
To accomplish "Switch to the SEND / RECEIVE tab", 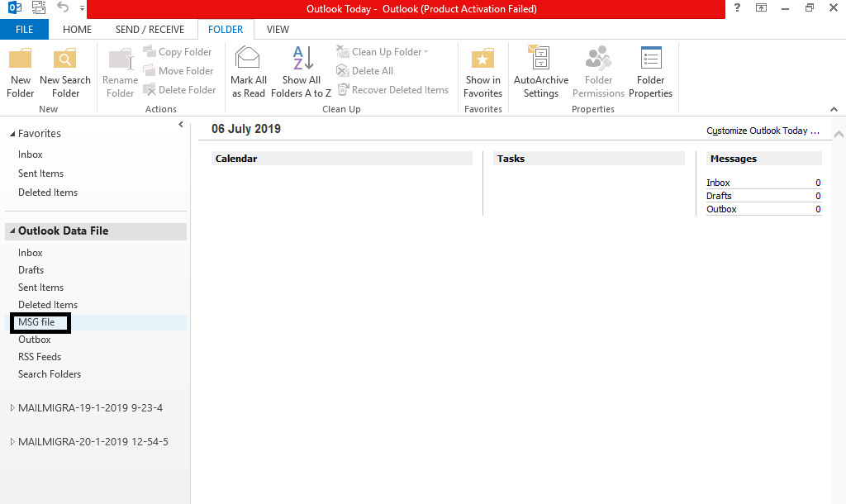I will (x=150, y=30).
